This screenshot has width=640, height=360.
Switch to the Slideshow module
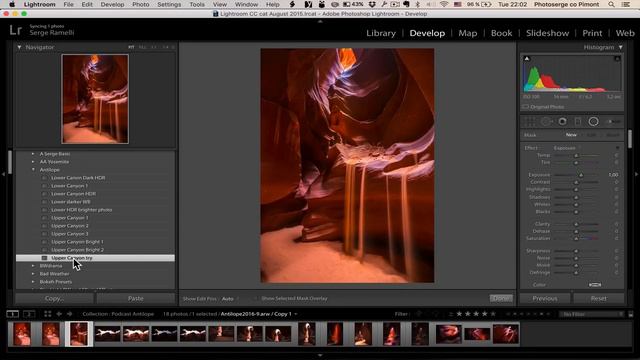pos(547,33)
